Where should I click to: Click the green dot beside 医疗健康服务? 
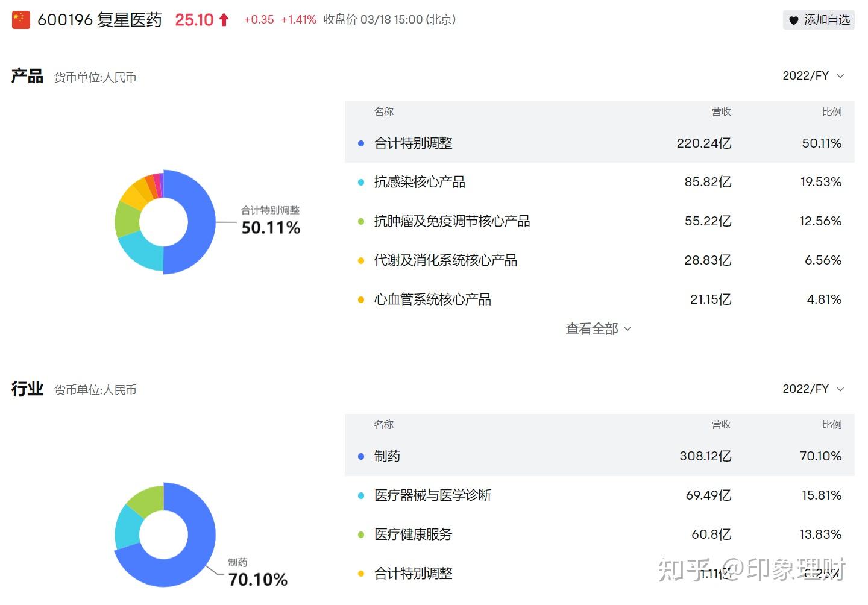pos(361,535)
